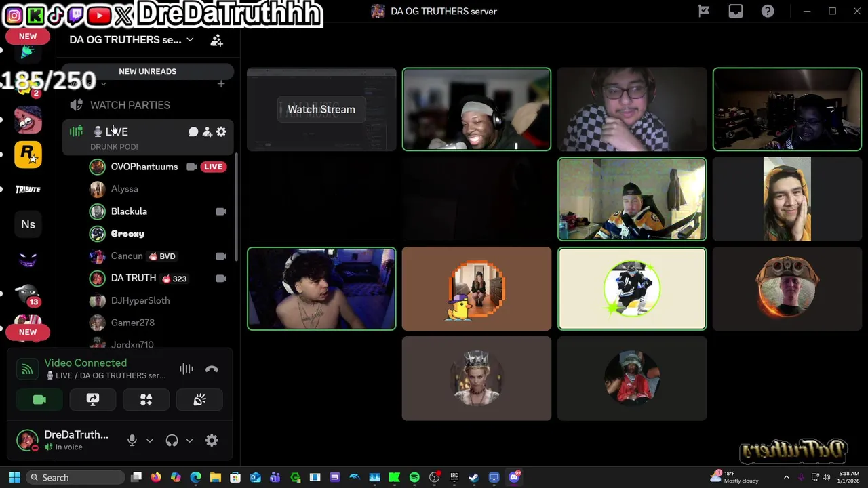Share your screen

(x=93, y=400)
